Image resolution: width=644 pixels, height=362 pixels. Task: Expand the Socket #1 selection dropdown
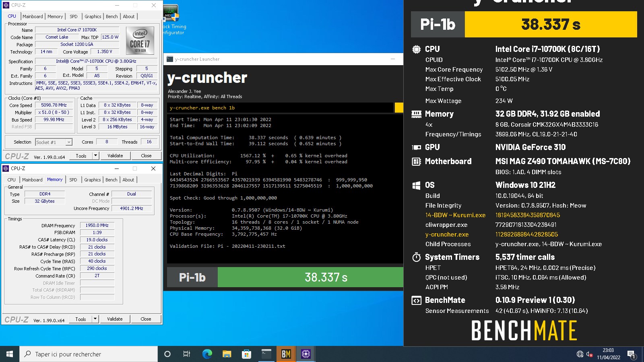point(69,142)
